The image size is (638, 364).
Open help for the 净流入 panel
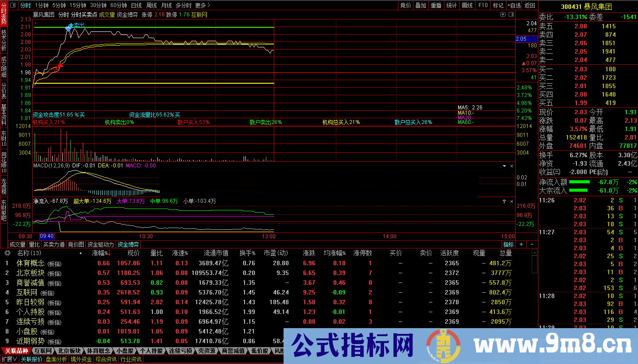[x=504, y=201]
